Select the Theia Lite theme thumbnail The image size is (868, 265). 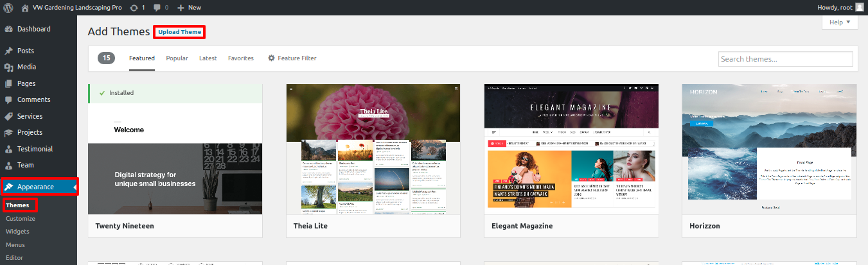pyautogui.click(x=373, y=149)
